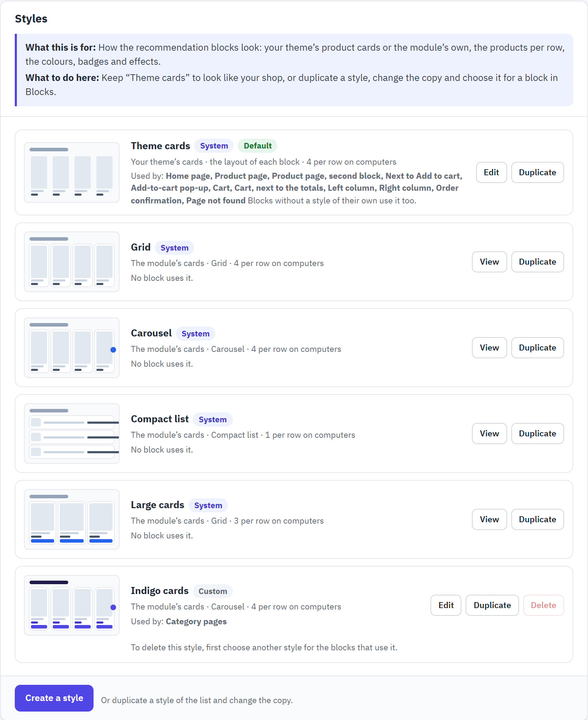This screenshot has height=720, width=588.
Task: Click the System badge beside Compact list
Action: [212, 419]
